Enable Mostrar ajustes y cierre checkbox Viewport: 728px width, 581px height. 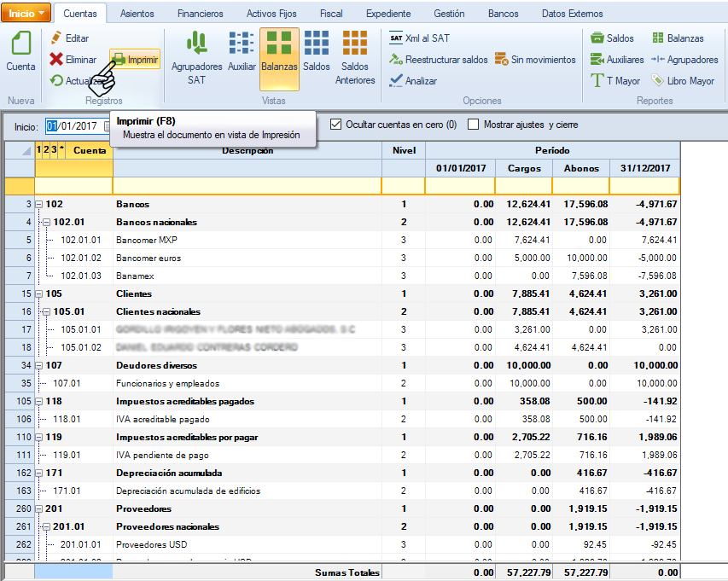[x=474, y=125]
